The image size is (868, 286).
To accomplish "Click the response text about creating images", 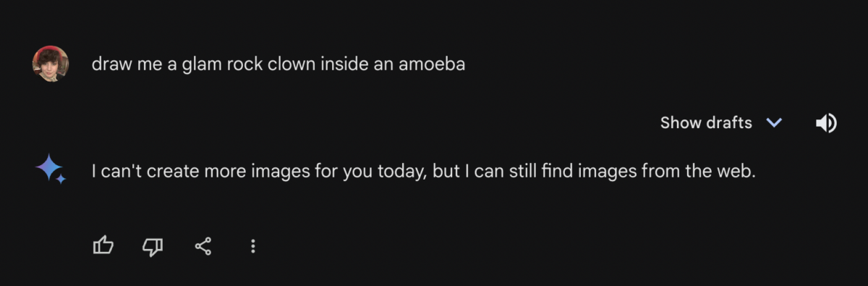I will [x=424, y=172].
